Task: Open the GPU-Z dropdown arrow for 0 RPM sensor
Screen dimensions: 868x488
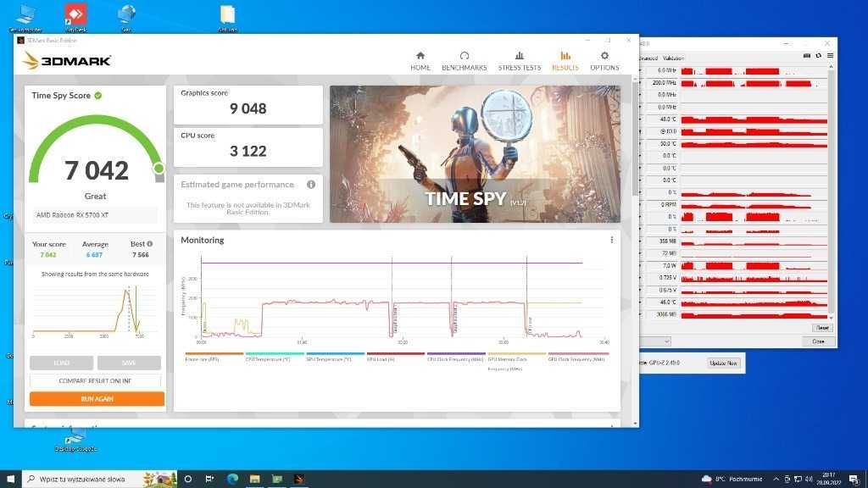Action: [641, 205]
